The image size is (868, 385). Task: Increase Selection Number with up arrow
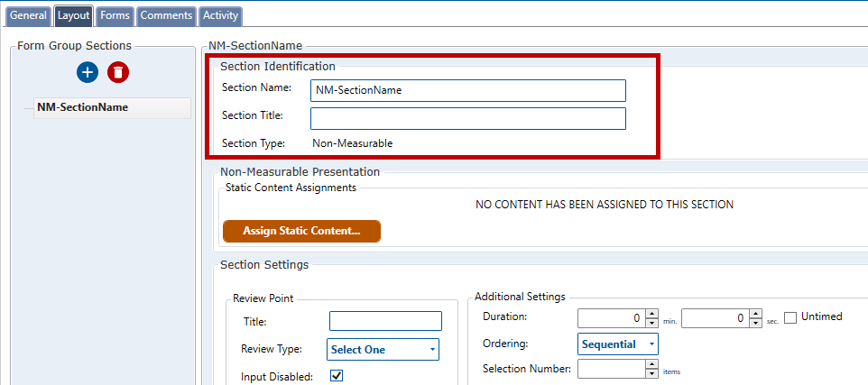653,364
